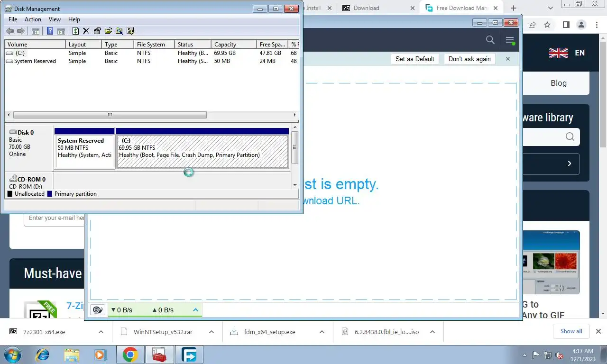Open Disk Management Help menu
This screenshot has width=607, height=364.
[x=74, y=19]
